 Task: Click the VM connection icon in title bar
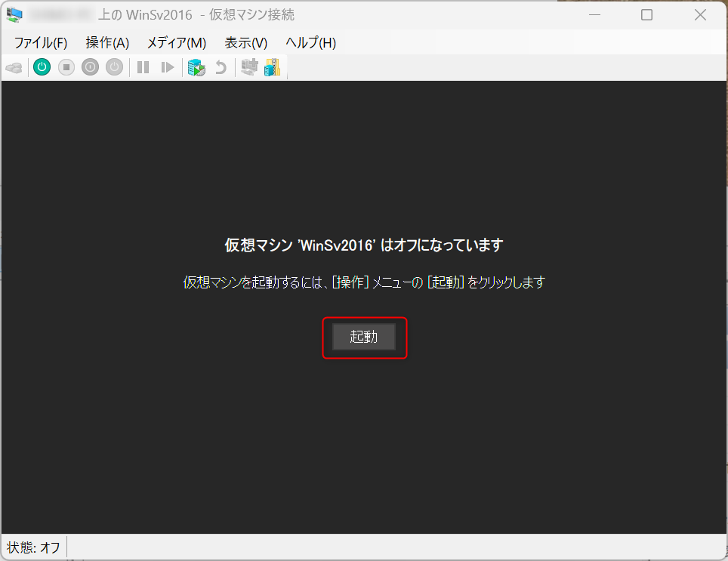14,14
